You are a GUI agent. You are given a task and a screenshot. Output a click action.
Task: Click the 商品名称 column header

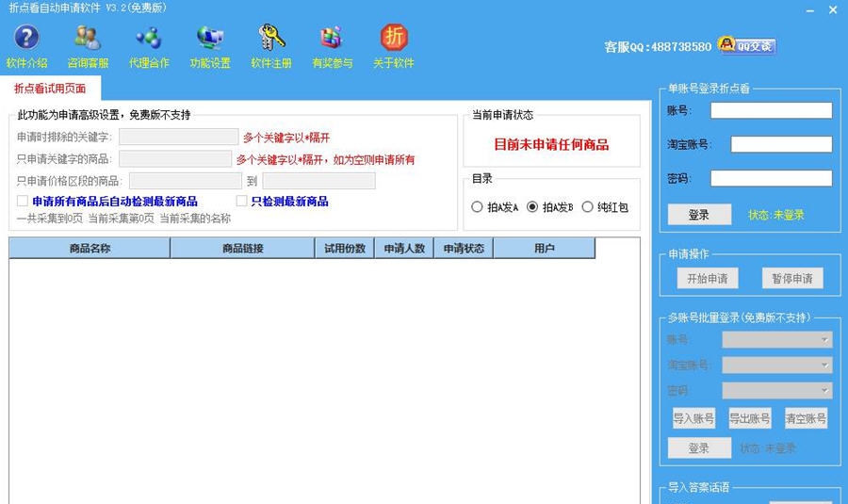click(x=90, y=248)
